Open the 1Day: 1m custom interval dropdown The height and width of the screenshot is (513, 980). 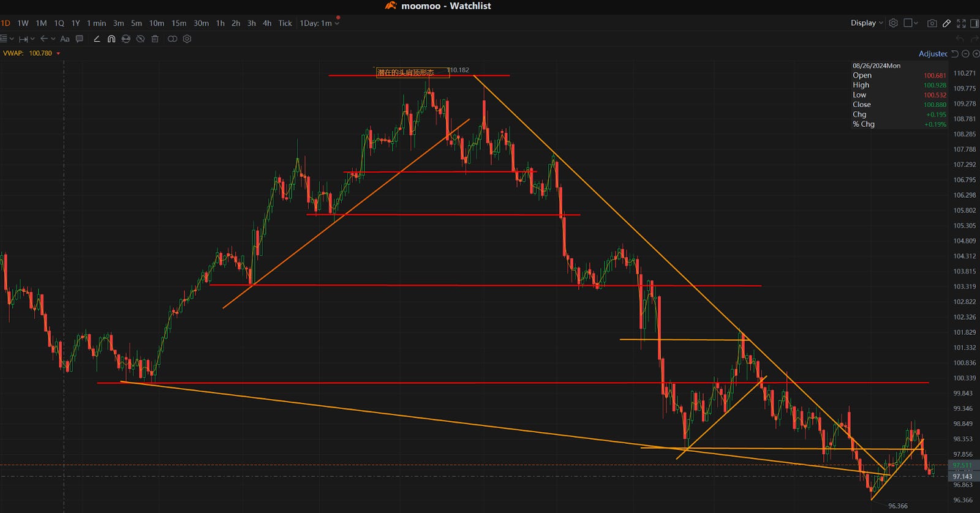tap(319, 23)
